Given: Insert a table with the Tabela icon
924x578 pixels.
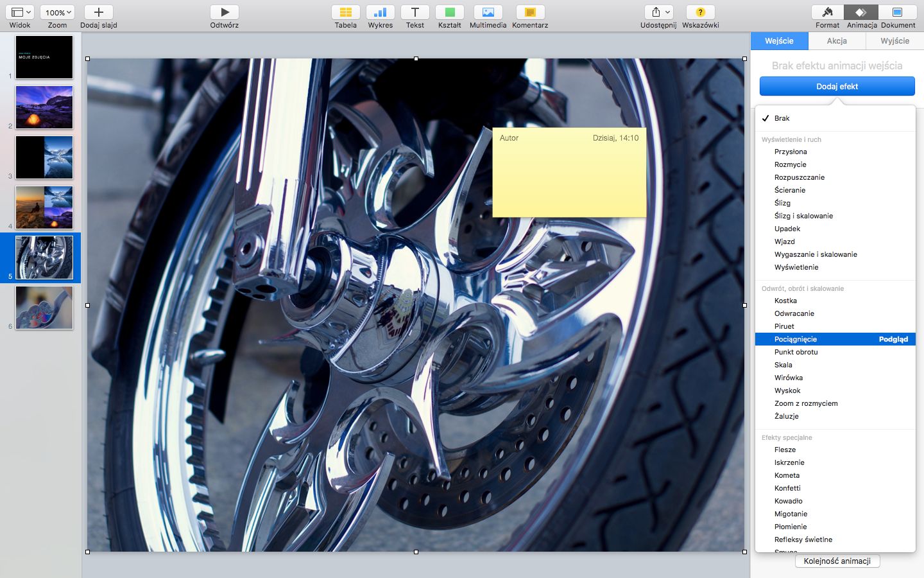Looking at the screenshot, I should [x=345, y=12].
